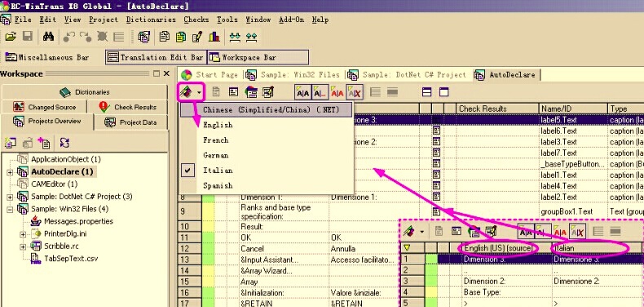
Task: Click the language selection flags icon
Action: point(186,92)
